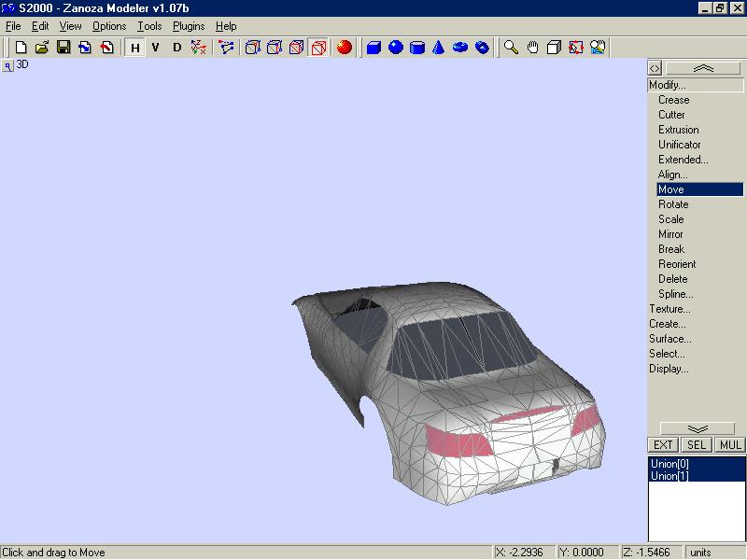Click the New file icon
Viewport: 747px width, 560px height.
21,47
